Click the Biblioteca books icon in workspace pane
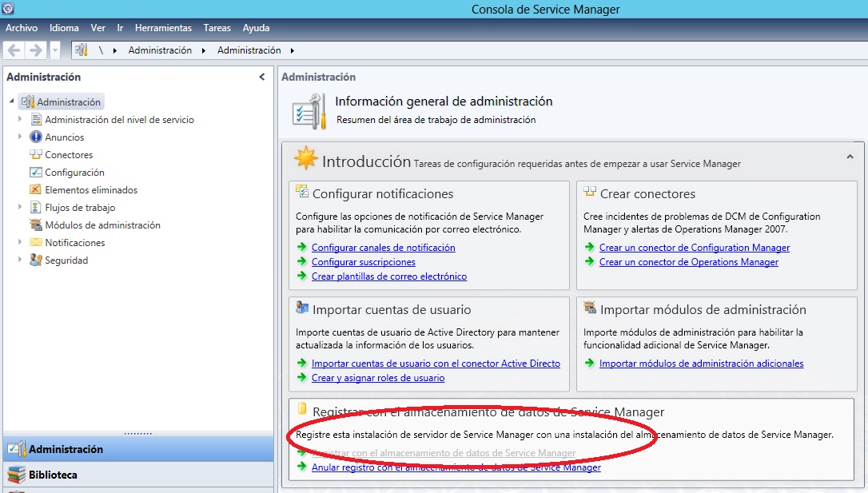This screenshot has width=868, height=493. click(16, 475)
